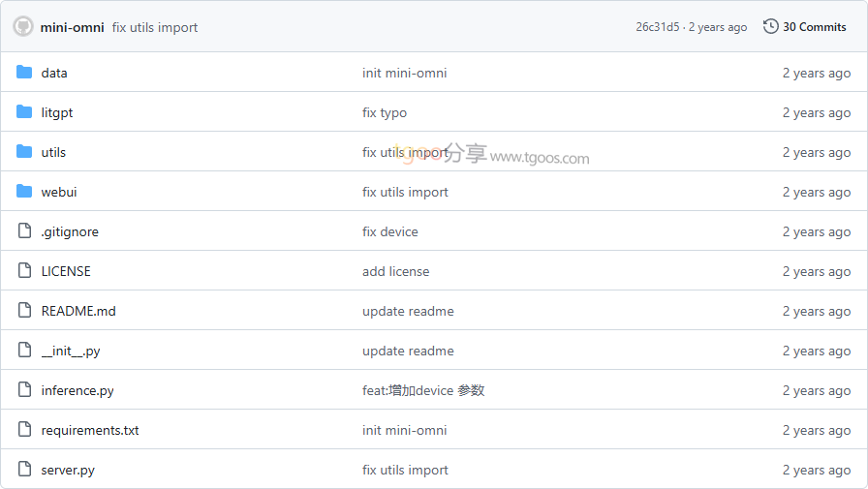The width and height of the screenshot is (868, 489).
Task: Click the folder icon next to webui
Action: click(24, 192)
